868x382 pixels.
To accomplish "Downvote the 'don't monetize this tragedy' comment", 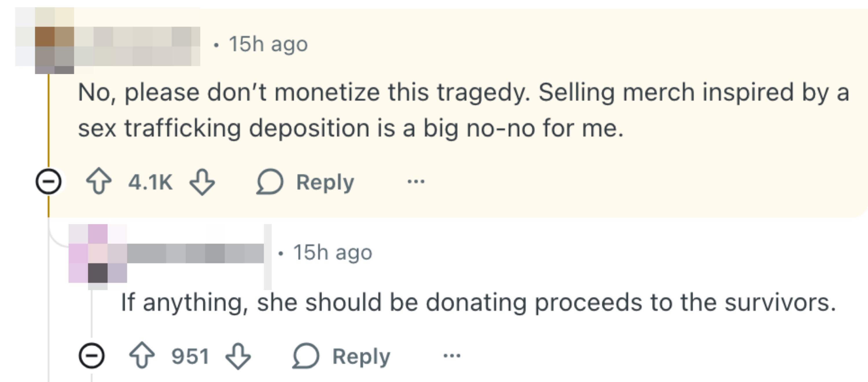I will click(x=202, y=182).
